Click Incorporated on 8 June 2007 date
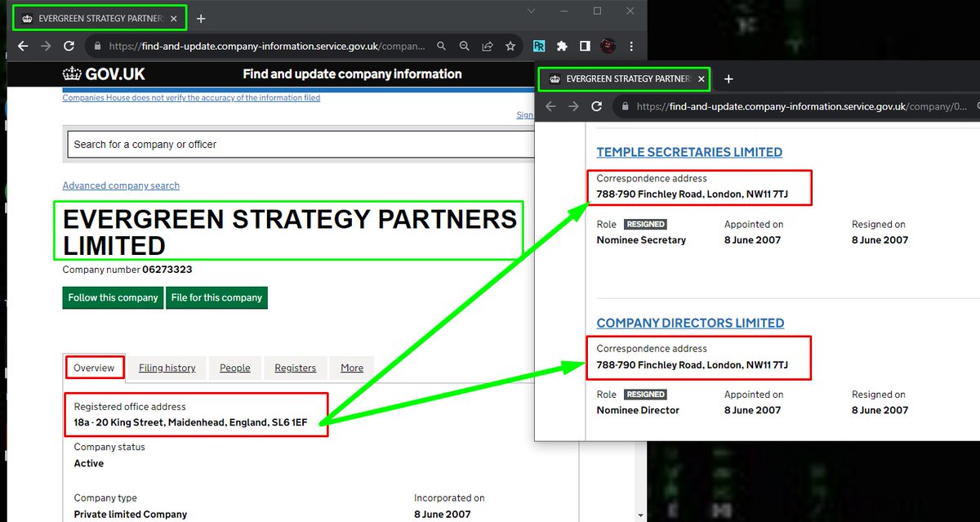Image resolution: width=980 pixels, height=522 pixels. tap(443, 515)
